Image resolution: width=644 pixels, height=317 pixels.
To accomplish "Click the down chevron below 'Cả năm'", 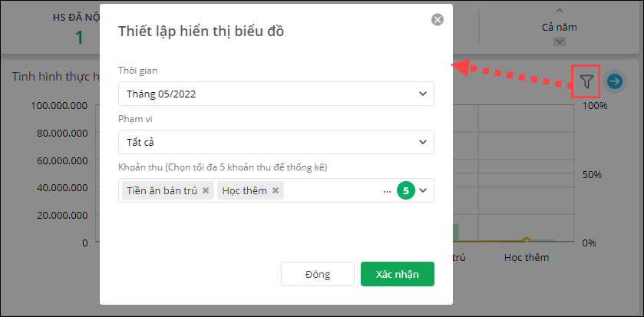I will tap(559, 42).
